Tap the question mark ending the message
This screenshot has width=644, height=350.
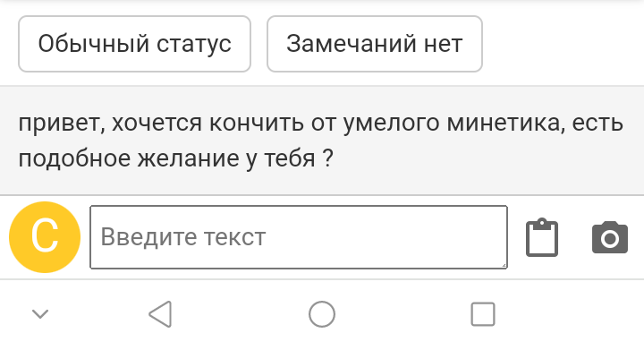(327, 158)
